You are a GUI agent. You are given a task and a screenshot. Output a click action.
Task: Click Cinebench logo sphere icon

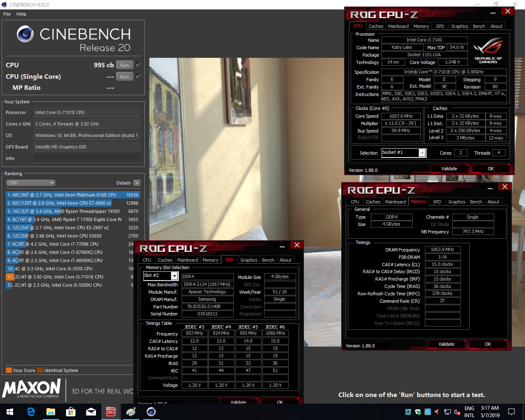(x=25, y=34)
